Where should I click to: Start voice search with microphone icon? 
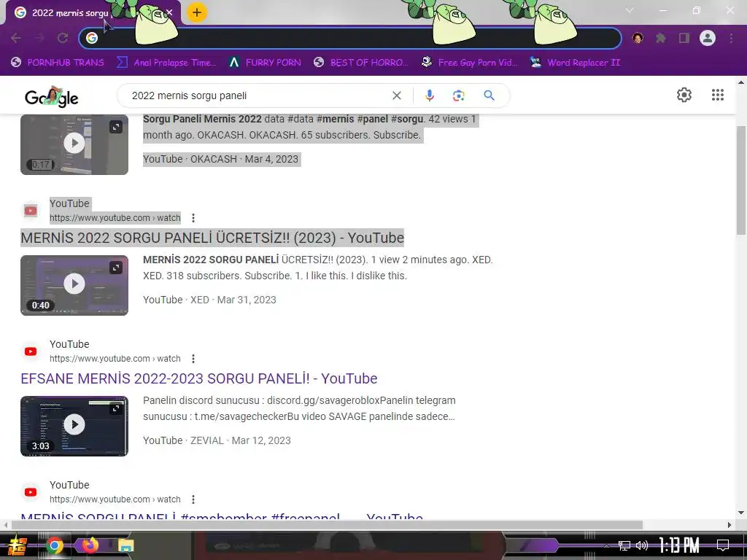coord(429,96)
